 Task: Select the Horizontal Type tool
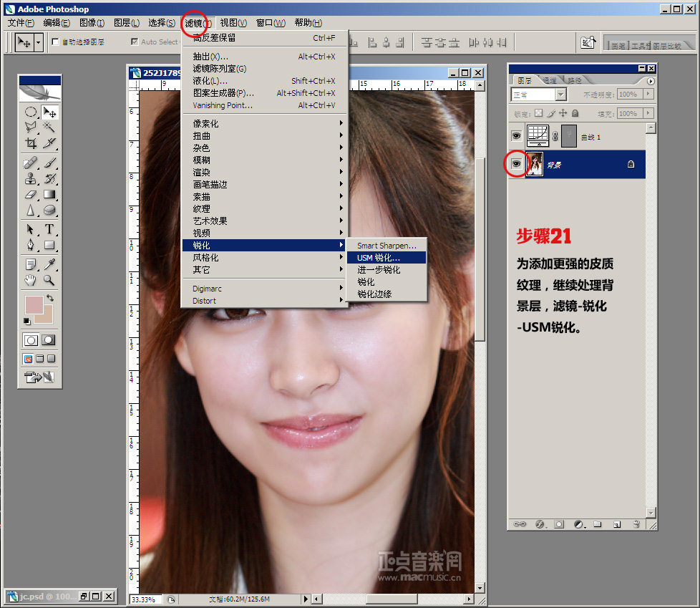49,229
